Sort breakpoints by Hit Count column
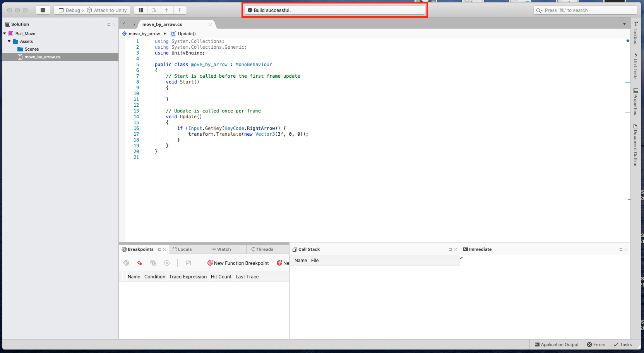Viewport: 644px width, 353px height. point(221,277)
